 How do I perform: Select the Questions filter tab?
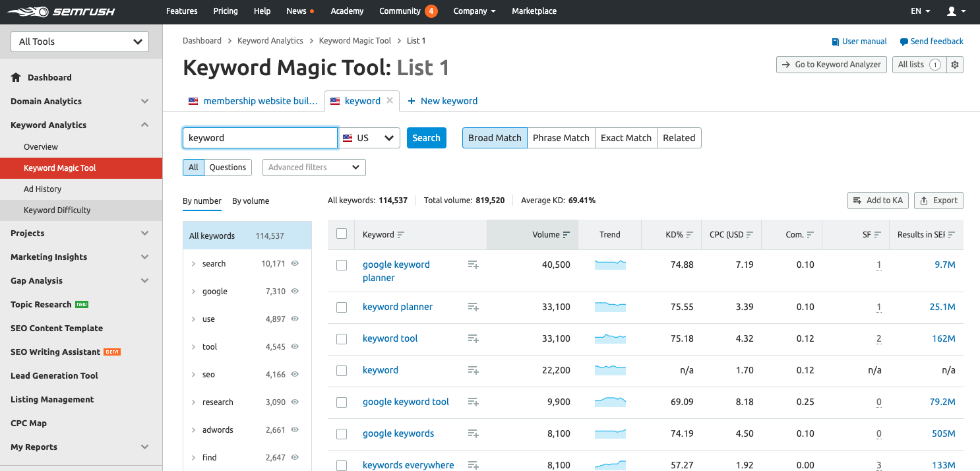pos(228,167)
